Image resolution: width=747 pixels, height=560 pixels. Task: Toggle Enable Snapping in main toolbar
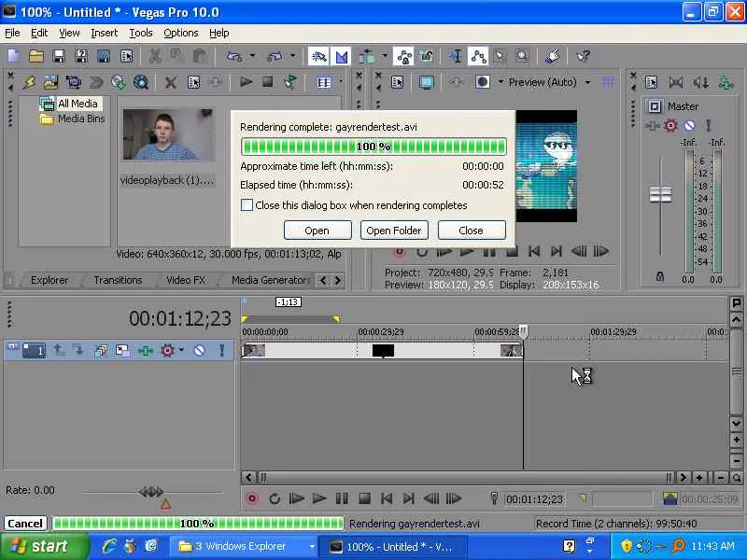(x=318, y=56)
